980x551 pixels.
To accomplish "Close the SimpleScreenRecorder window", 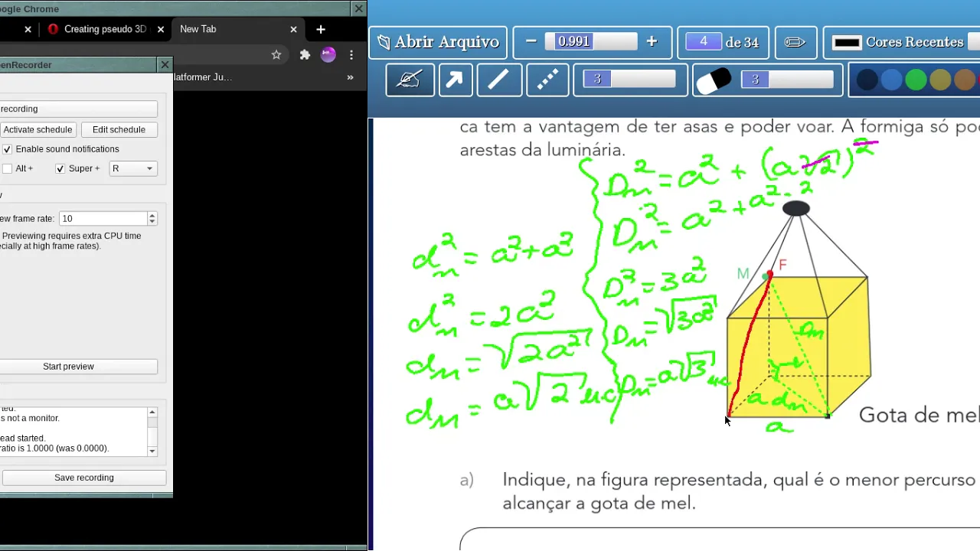I will (x=165, y=65).
